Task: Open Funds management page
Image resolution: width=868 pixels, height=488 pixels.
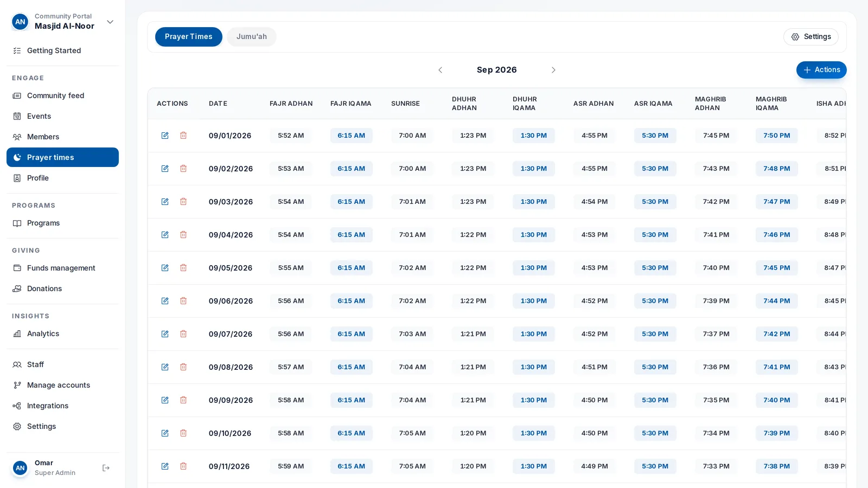Action: click(62, 268)
